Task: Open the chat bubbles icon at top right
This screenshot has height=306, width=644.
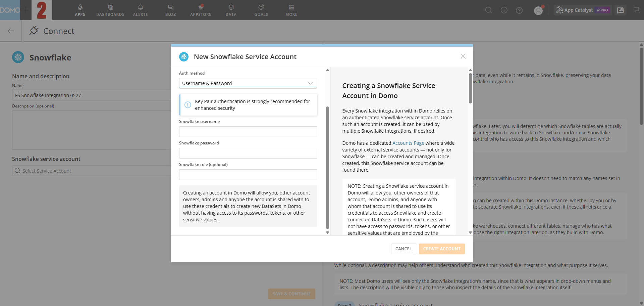Action: pyautogui.click(x=637, y=10)
